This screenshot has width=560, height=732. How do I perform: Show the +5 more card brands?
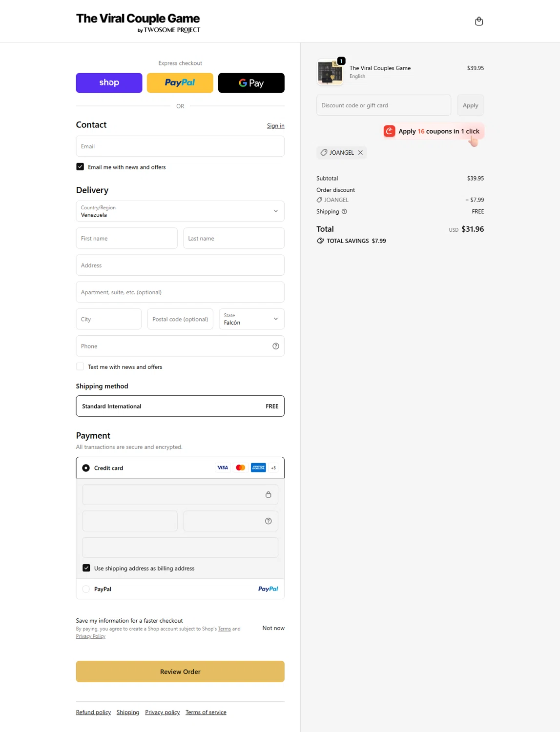273,468
